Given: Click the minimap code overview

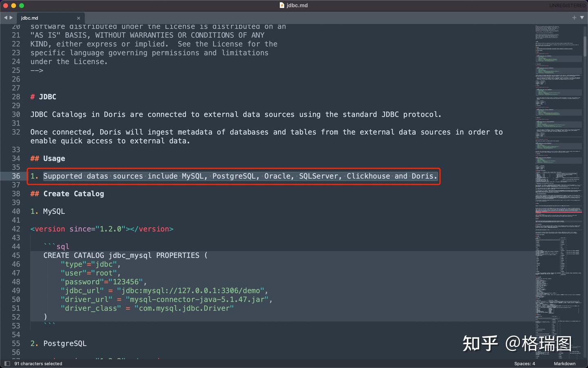Looking at the screenshot, I should (558, 191).
